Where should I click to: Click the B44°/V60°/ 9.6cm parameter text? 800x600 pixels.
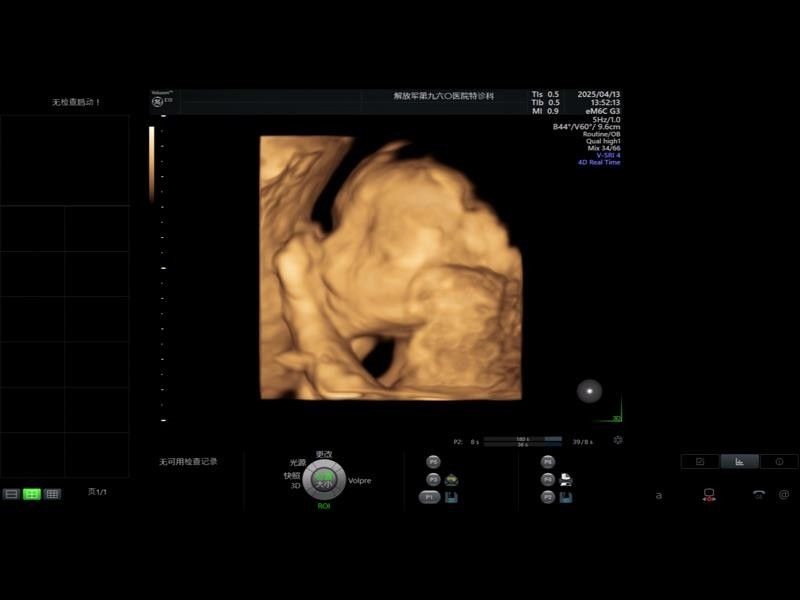click(587, 127)
